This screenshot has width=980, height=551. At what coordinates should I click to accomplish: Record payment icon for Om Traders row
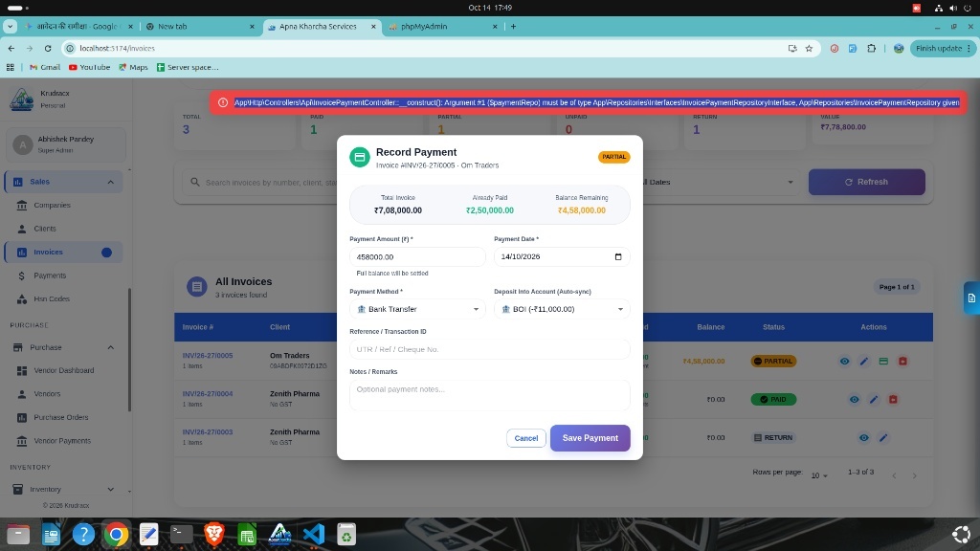point(883,361)
